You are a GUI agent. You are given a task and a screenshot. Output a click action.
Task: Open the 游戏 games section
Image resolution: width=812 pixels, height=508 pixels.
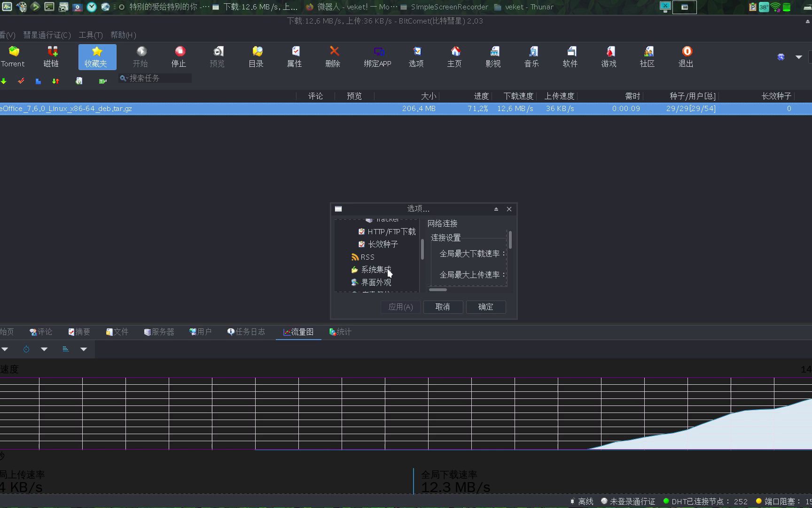[x=609, y=57]
